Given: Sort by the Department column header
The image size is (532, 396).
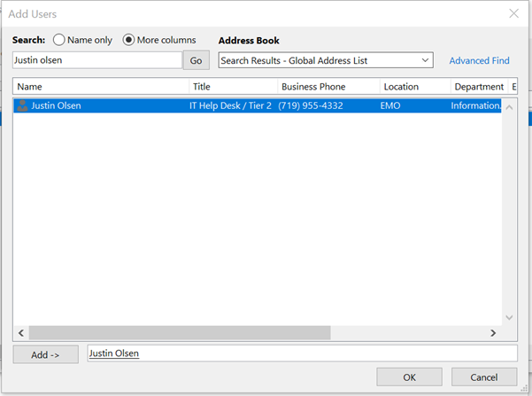Looking at the screenshot, I should 479,87.
